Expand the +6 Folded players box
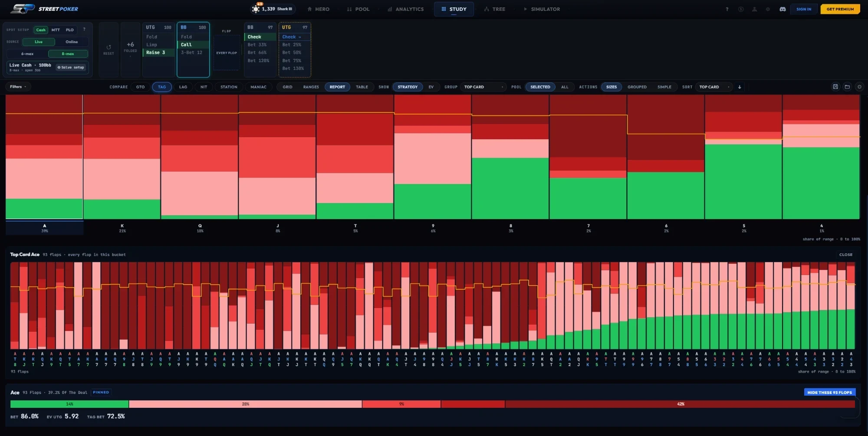Viewport: 868px width, 436px height. (130, 49)
